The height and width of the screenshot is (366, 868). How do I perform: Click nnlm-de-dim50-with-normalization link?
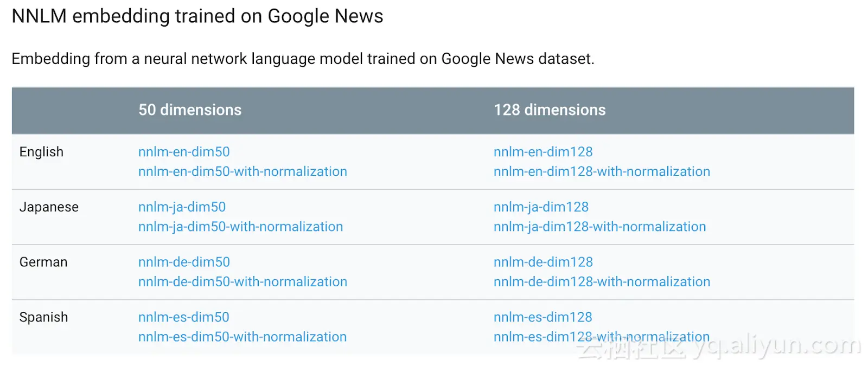[x=242, y=281]
